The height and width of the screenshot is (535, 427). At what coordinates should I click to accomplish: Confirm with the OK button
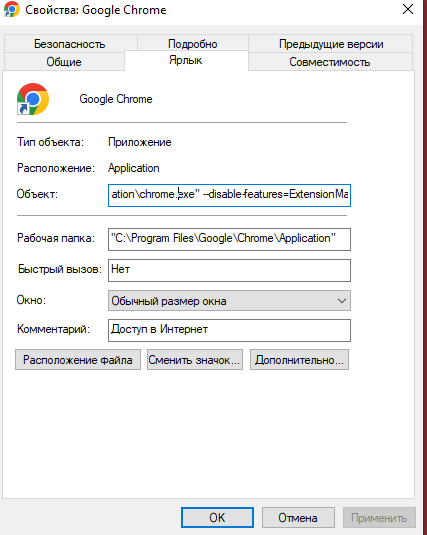(x=217, y=518)
